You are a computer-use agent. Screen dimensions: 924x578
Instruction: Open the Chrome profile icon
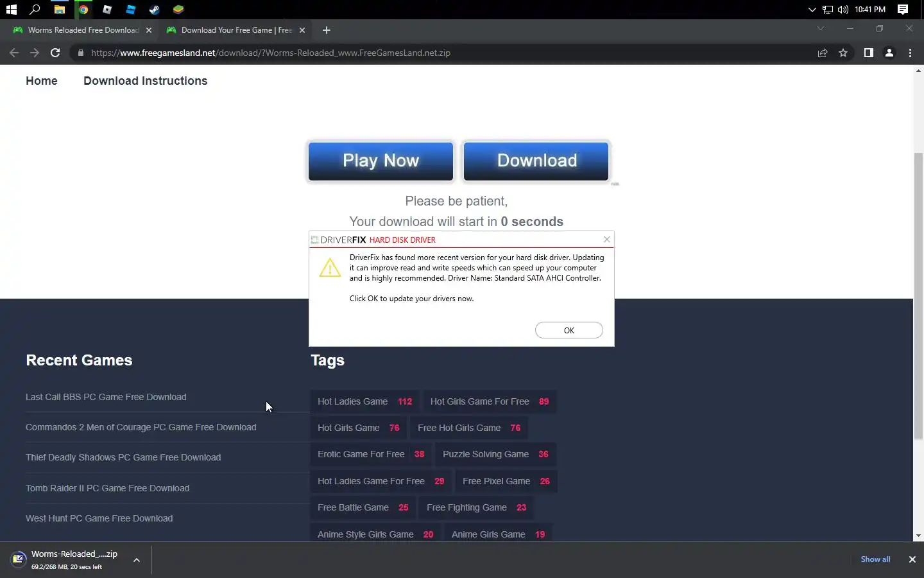pos(889,53)
